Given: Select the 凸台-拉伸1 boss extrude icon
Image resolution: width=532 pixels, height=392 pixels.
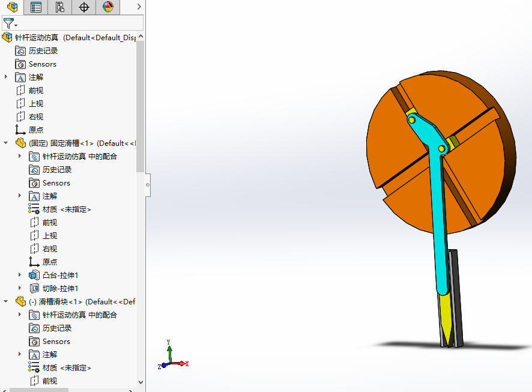Looking at the screenshot, I should click(x=34, y=275).
